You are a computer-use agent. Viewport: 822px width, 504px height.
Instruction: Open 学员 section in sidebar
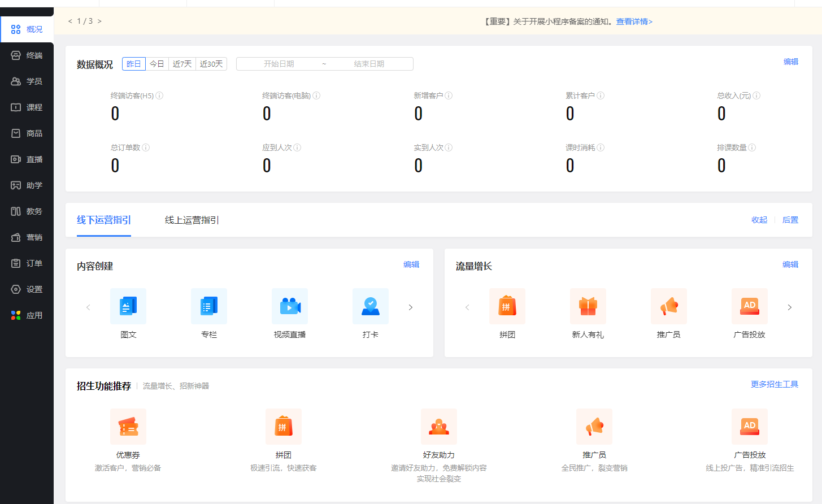click(27, 81)
